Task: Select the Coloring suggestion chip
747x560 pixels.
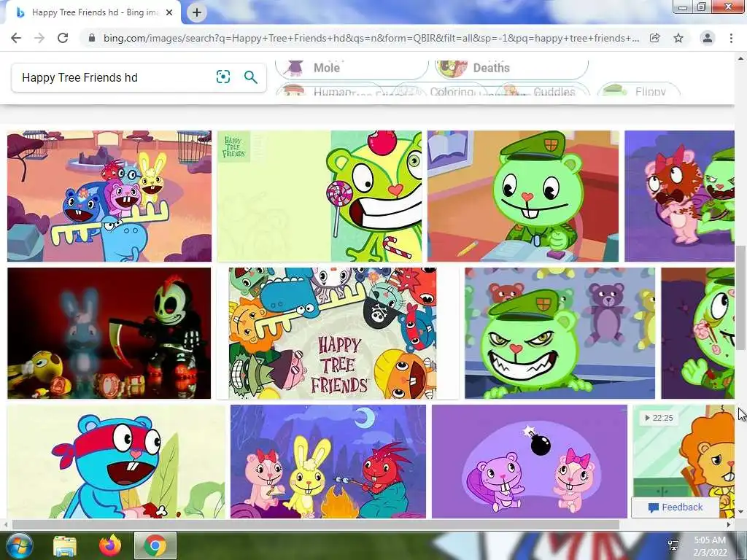Action: 439,90
